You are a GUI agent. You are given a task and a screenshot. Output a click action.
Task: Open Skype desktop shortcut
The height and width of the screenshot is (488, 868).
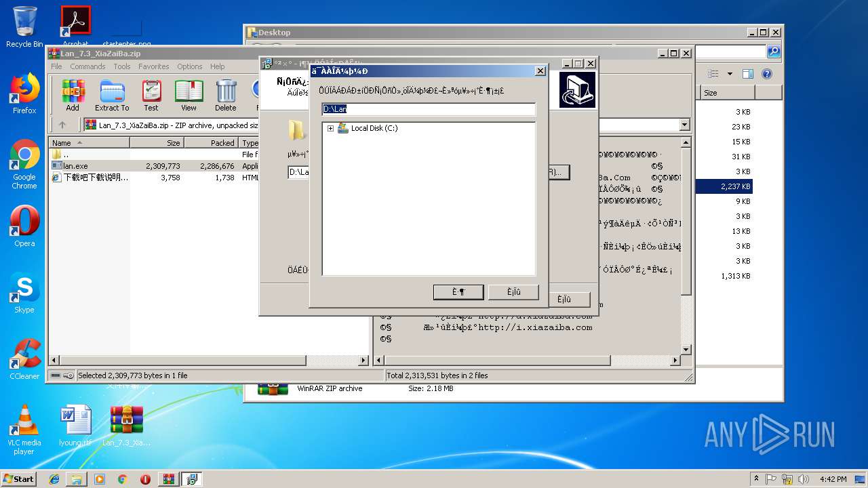pos(24,293)
